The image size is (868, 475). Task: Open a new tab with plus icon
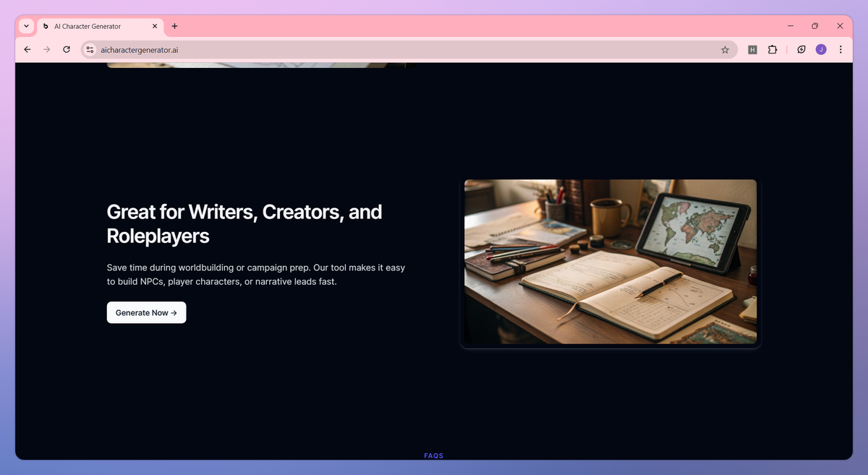pos(174,26)
